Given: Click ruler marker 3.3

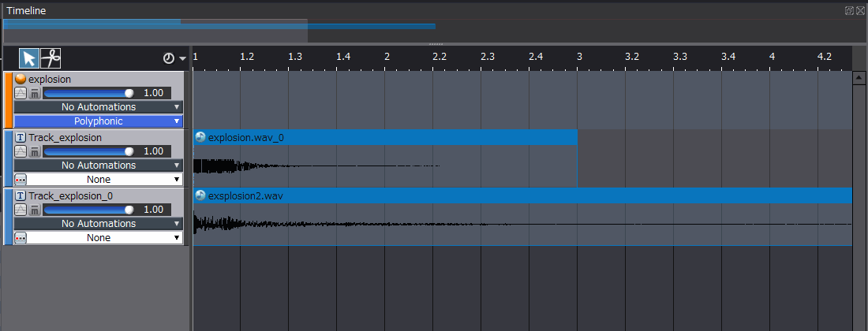Looking at the screenshot, I should coord(680,57).
